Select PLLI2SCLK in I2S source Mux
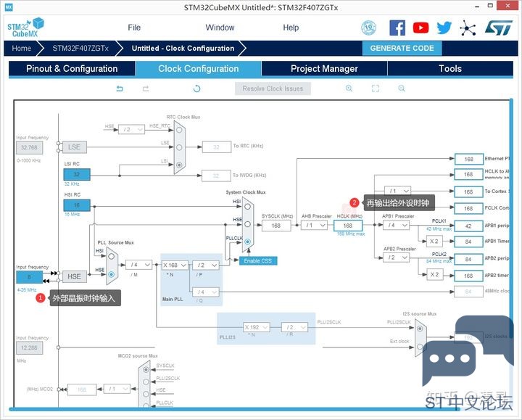The height and width of the screenshot is (420, 522). click(420, 329)
